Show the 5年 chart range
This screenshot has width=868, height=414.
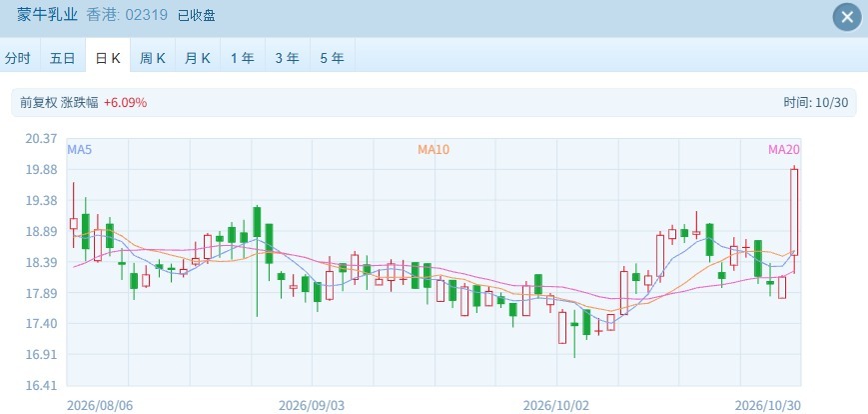point(333,58)
